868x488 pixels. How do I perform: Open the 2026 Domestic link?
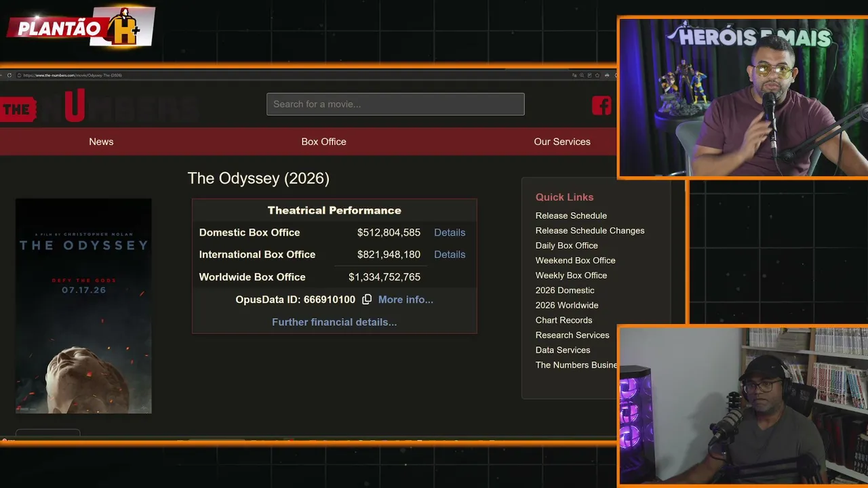coord(565,290)
